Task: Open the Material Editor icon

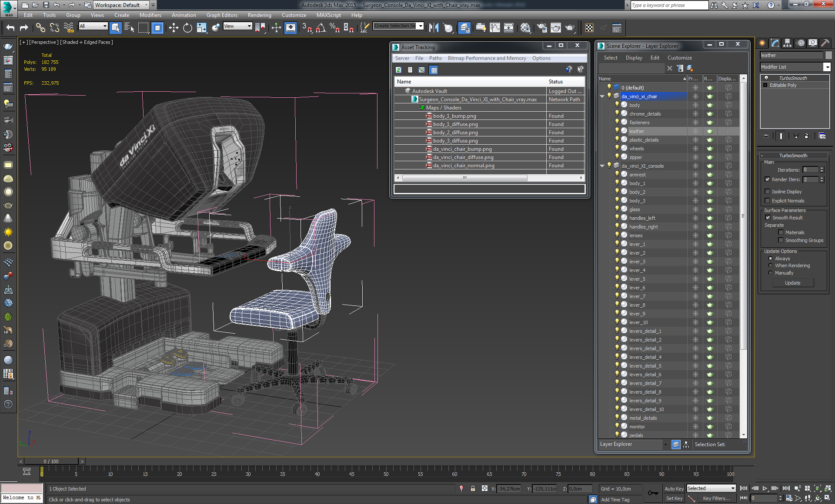Action: tap(525, 28)
